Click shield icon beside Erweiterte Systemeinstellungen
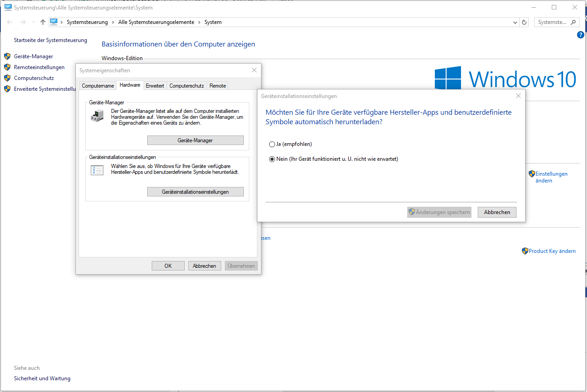The image size is (587, 392). [7, 89]
